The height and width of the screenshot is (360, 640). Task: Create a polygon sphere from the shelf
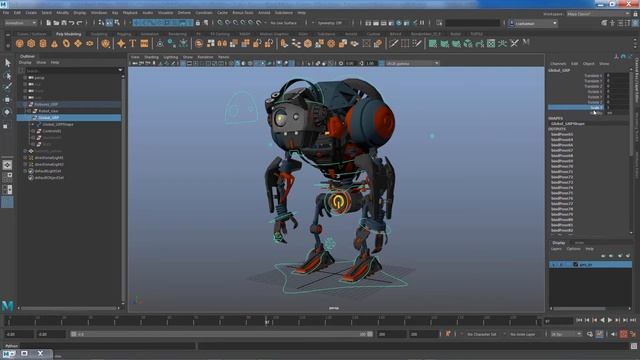click(20, 43)
